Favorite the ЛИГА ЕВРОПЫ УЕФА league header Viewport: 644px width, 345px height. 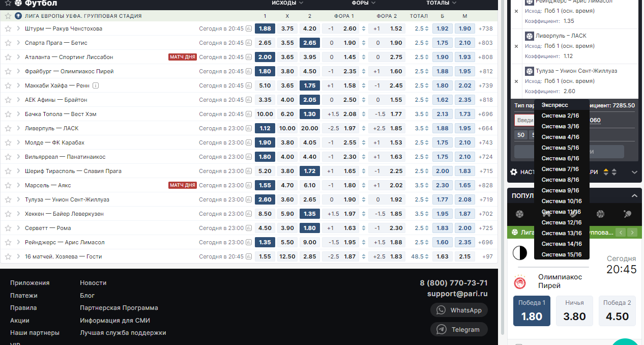[8, 16]
